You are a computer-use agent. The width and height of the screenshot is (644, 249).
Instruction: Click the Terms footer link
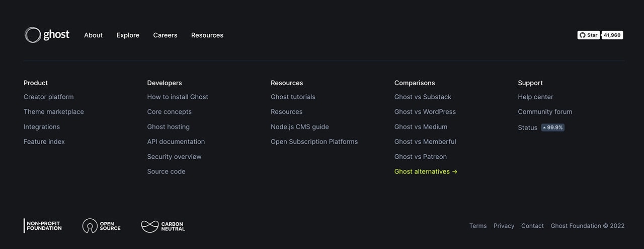point(478,226)
